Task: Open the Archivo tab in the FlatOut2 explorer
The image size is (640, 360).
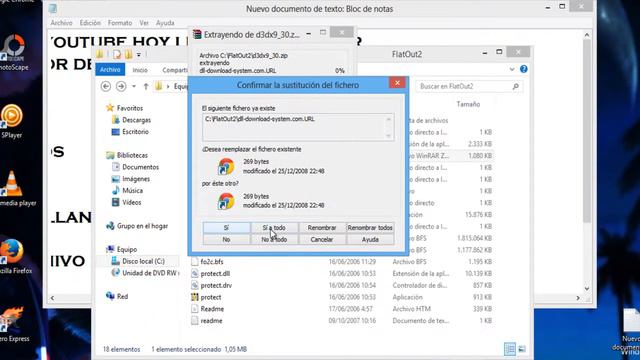Action: [x=110, y=70]
